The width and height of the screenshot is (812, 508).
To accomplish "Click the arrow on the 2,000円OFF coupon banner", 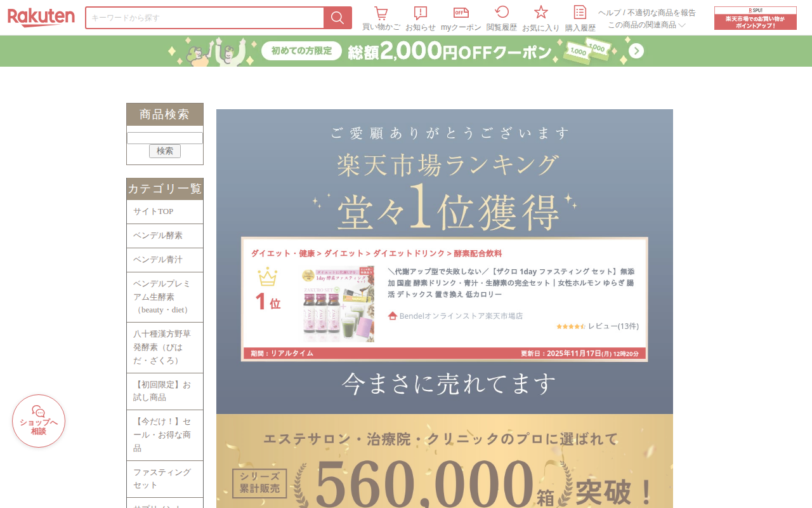I will point(636,51).
